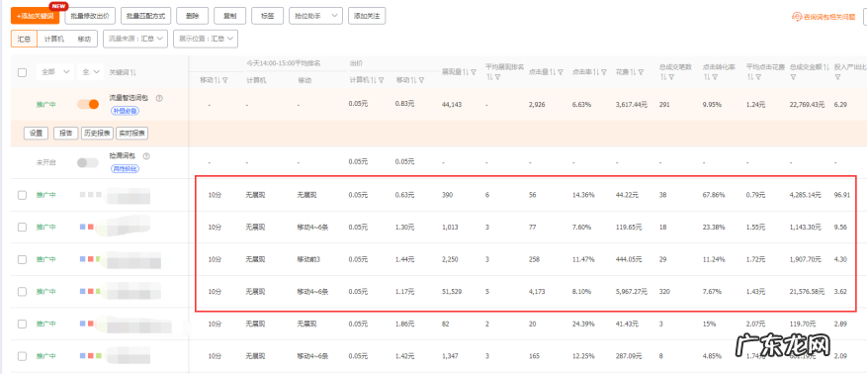The image size is (868, 374).
Task: Filter the 投入产出比 column
Action: [x=836, y=77]
